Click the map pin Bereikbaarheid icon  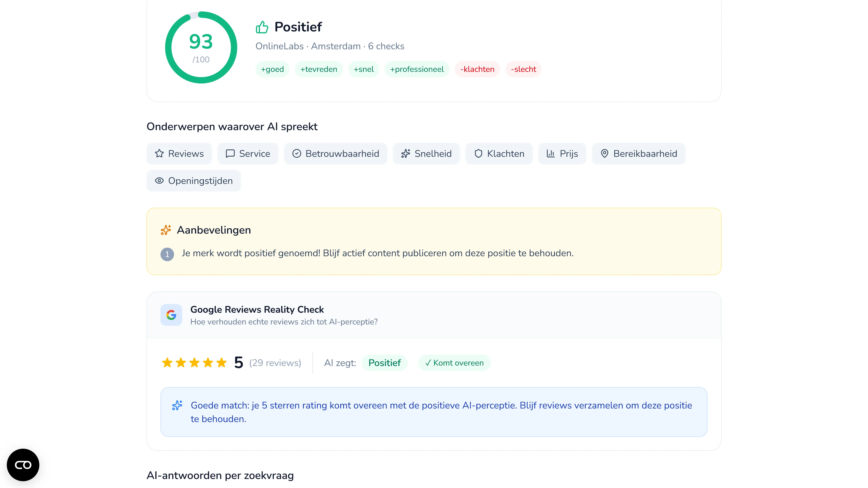[x=604, y=154]
